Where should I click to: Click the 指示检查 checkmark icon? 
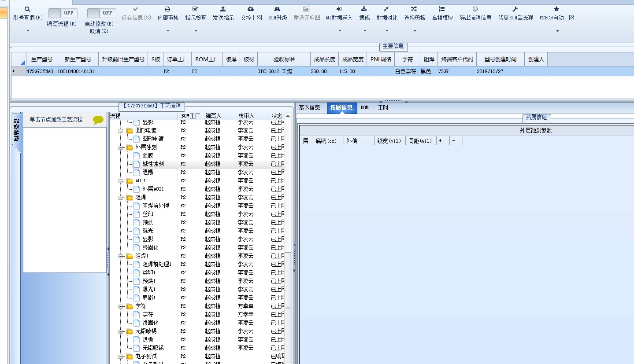(x=195, y=9)
